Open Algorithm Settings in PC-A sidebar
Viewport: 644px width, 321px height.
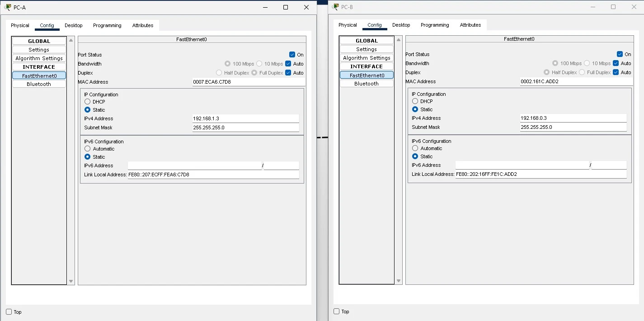[39, 58]
